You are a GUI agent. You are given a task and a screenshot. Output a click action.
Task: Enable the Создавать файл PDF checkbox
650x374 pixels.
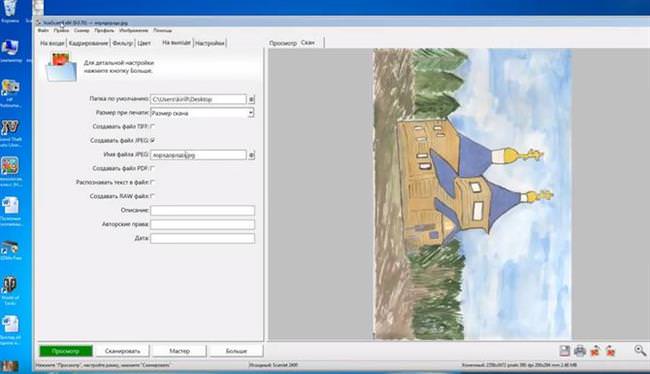click(152, 168)
